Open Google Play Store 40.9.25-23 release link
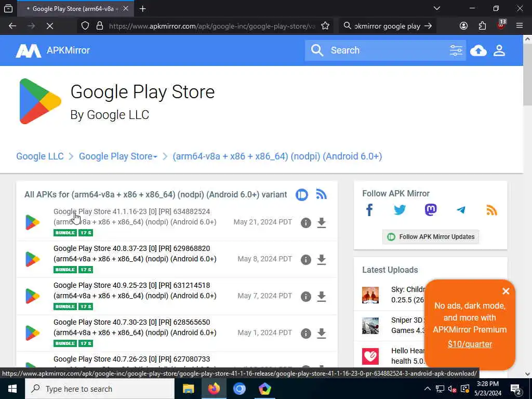 135,291
